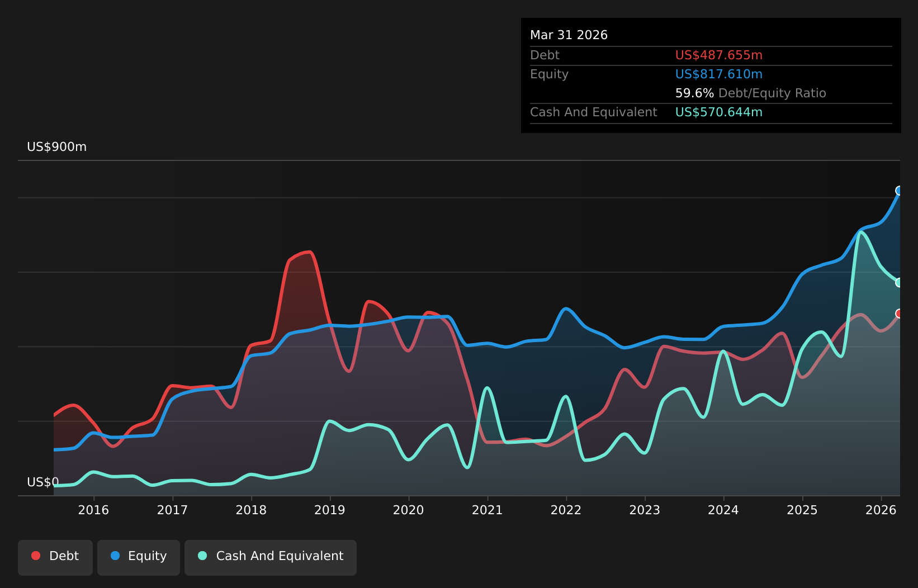918x588 pixels.
Task: Click the Debt value US$487.655m
Action: pos(719,55)
